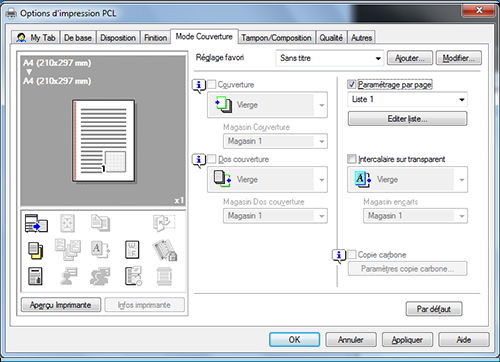Screen dimensions: 500x362
Task: Click the paper tray arrow status icon
Action: coord(36,223)
